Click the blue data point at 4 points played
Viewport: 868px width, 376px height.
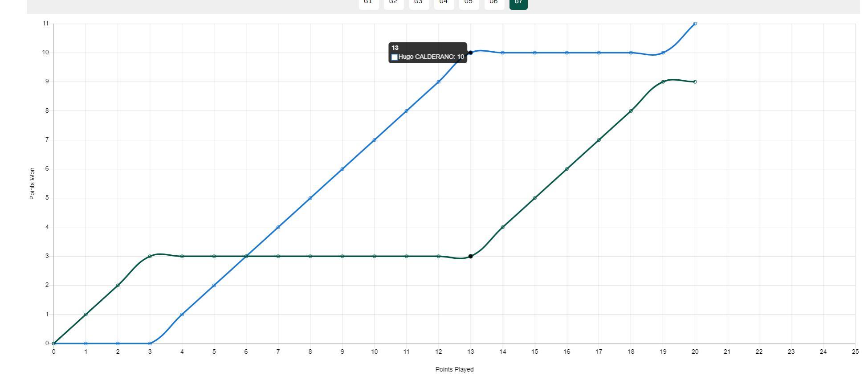[x=182, y=315]
